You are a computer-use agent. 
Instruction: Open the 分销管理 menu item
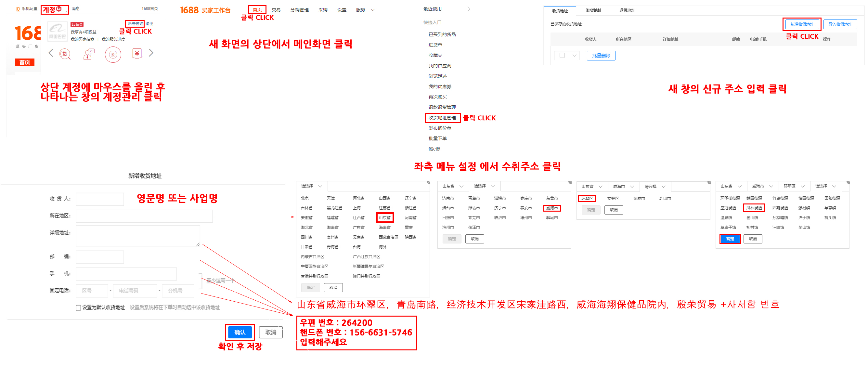pyautogui.click(x=299, y=10)
